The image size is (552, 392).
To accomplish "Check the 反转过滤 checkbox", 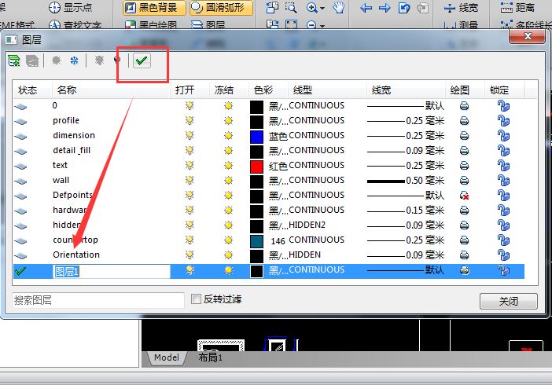I will [x=196, y=299].
